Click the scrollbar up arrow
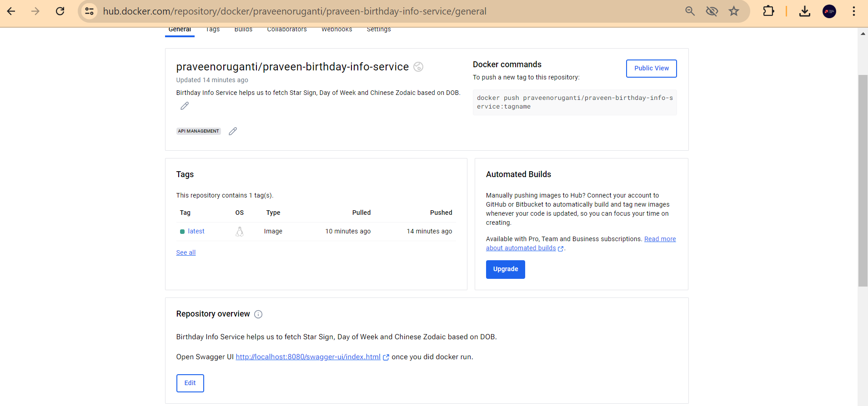 863,34
